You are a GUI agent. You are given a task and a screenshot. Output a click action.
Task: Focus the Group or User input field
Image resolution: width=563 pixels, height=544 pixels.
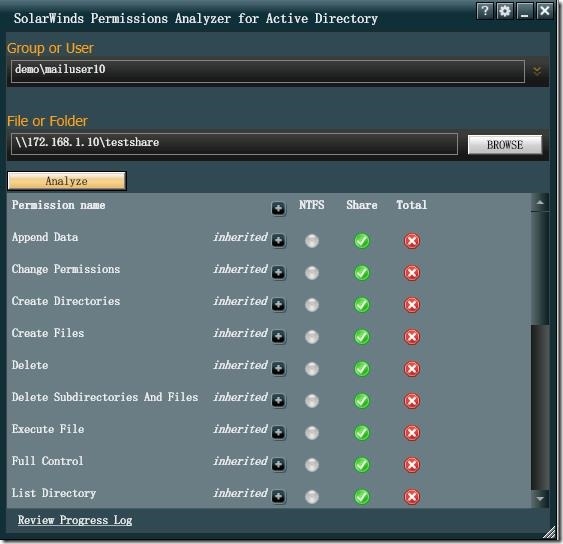pyautogui.click(x=267, y=71)
